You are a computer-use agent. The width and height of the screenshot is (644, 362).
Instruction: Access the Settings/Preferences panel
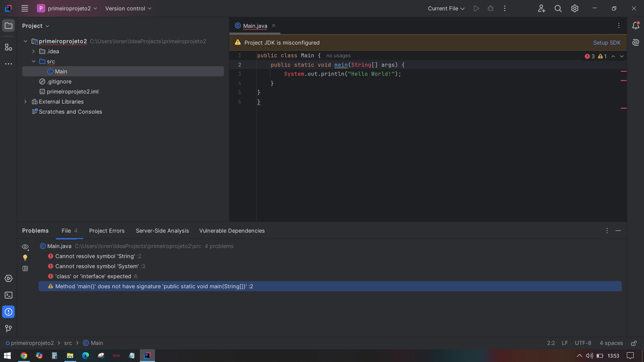point(575,8)
